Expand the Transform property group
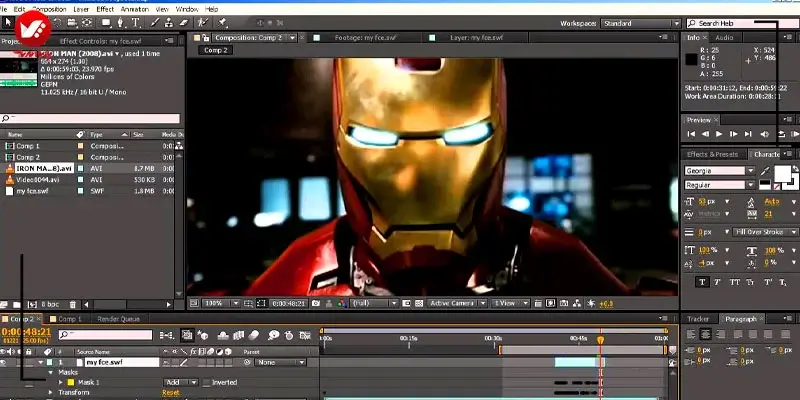This screenshot has width=800, height=400. tap(51, 392)
